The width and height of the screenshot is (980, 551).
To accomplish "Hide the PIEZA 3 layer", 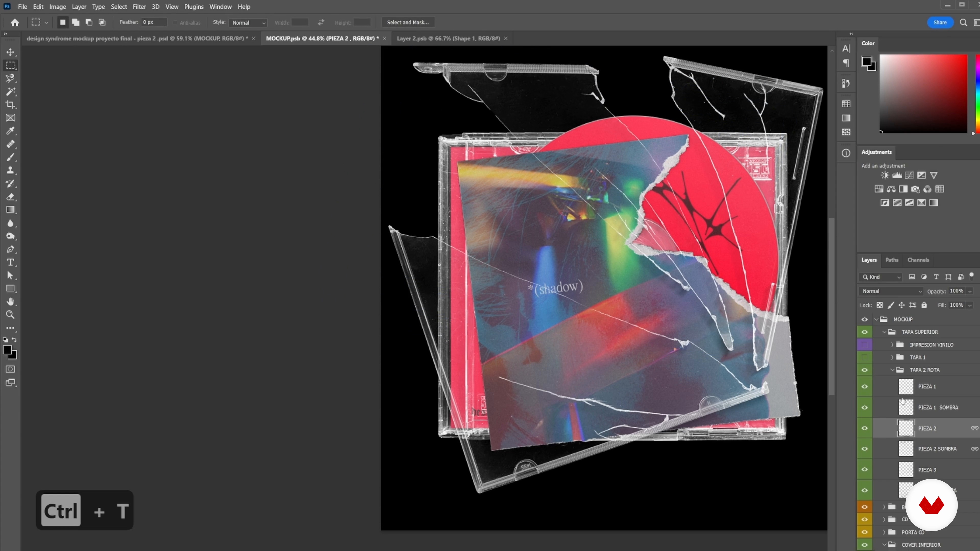I will pyautogui.click(x=864, y=470).
